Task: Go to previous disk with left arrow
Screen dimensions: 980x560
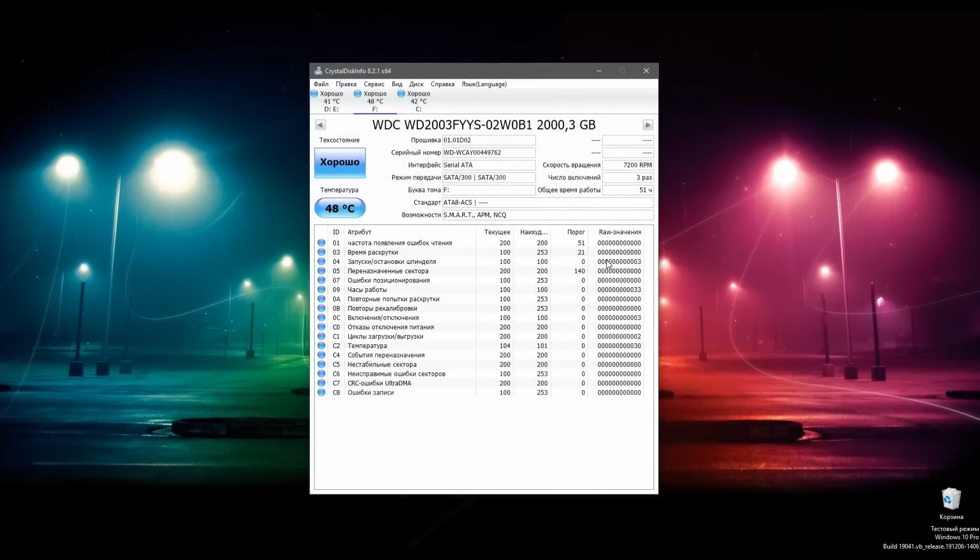Action: (x=320, y=125)
